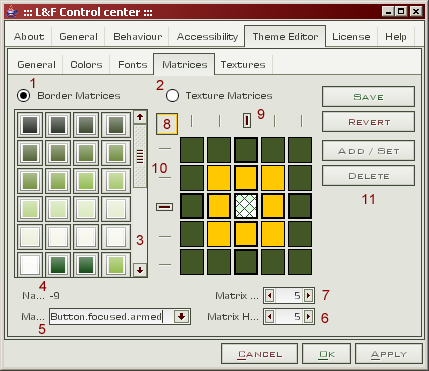Click the Revert button
The height and width of the screenshot is (371, 429).
pyautogui.click(x=368, y=122)
